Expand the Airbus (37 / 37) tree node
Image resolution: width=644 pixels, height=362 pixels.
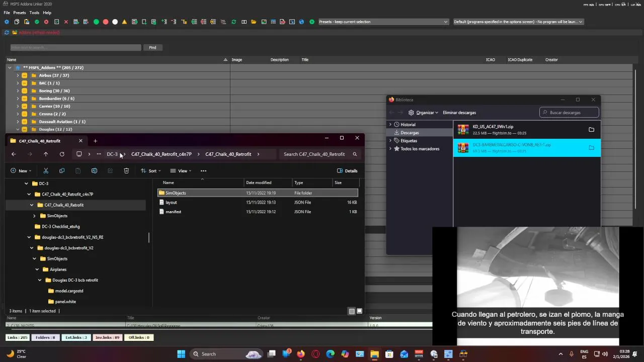(x=18, y=75)
